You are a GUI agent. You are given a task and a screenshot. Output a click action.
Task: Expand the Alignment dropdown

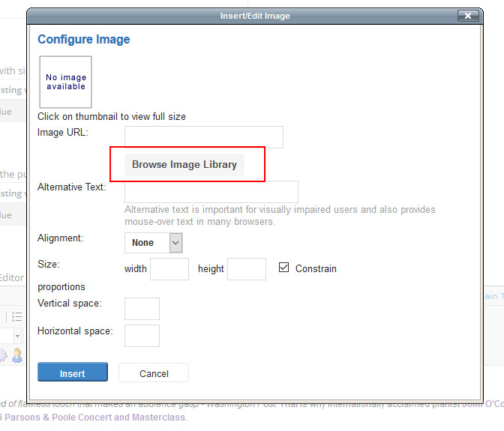click(175, 242)
